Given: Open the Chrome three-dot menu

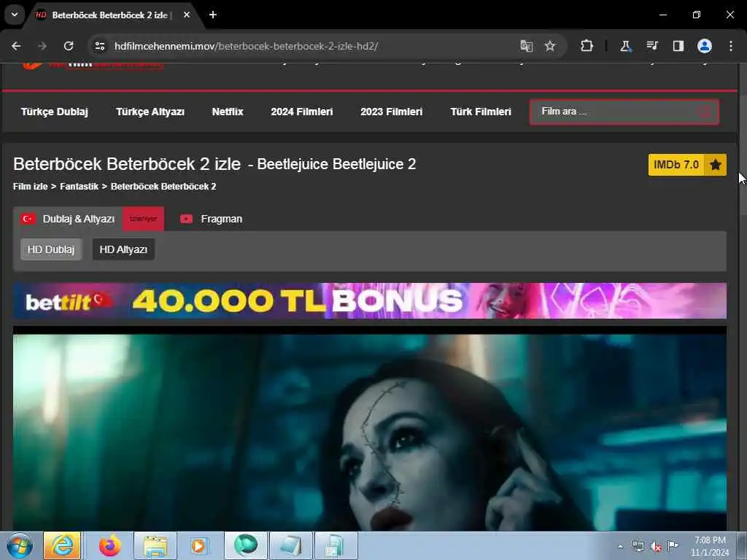Looking at the screenshot, I should coord(731,46).
